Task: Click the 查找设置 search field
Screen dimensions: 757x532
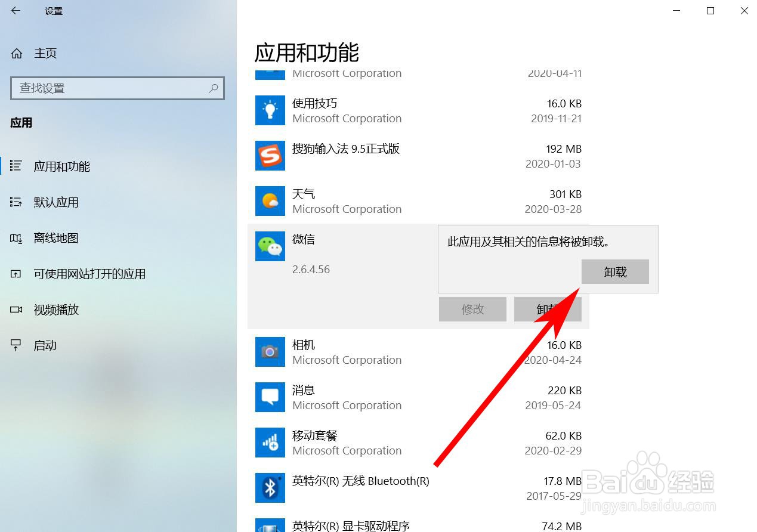Action: coord(118,88)
